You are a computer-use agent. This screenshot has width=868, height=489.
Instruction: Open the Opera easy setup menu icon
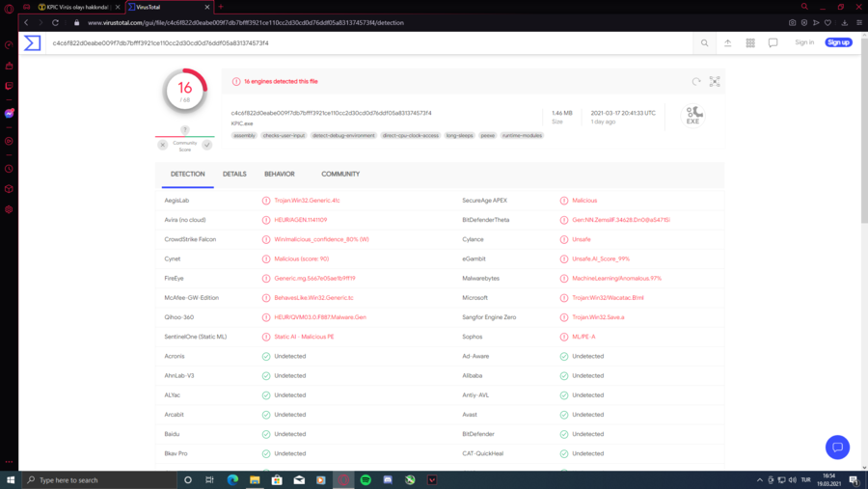click(857, 22)
